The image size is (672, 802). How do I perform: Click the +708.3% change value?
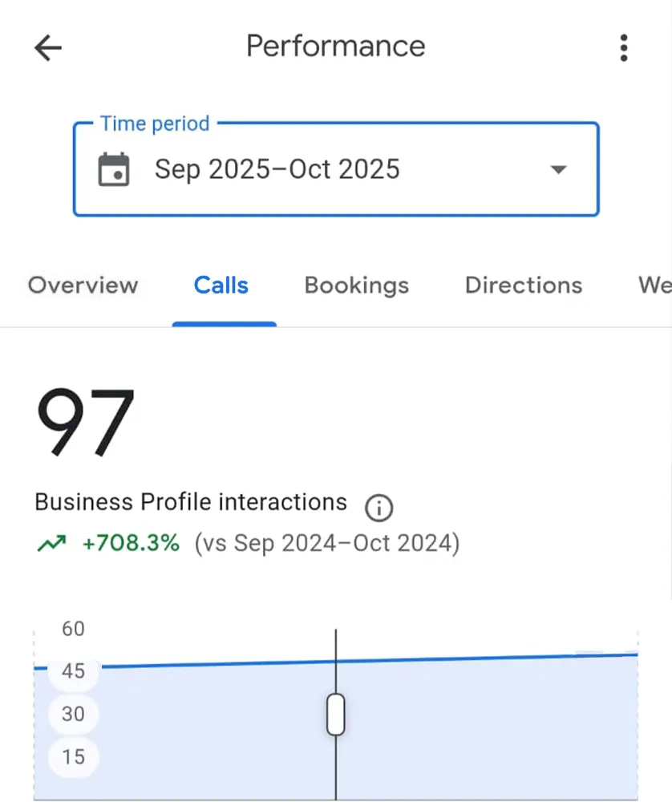point(131,545)
